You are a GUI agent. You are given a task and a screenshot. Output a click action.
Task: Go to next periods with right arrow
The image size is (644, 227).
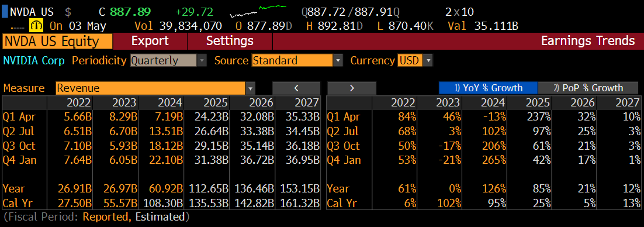(x=352, y=88)
